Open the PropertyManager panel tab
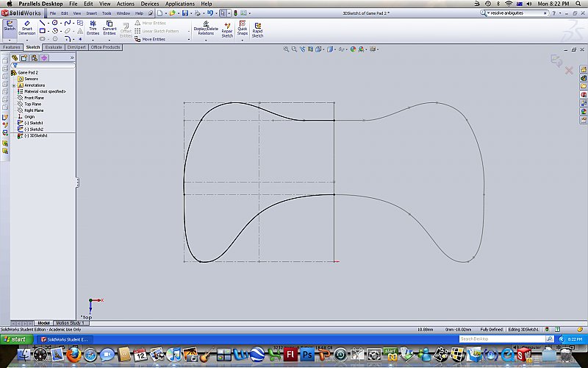This screenshot has height=368, width=588. click(x=24, y=57)
